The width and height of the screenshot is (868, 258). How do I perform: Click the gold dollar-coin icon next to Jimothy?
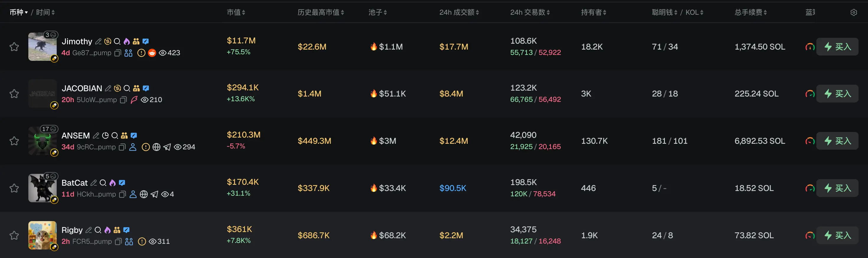pos(107,41)
